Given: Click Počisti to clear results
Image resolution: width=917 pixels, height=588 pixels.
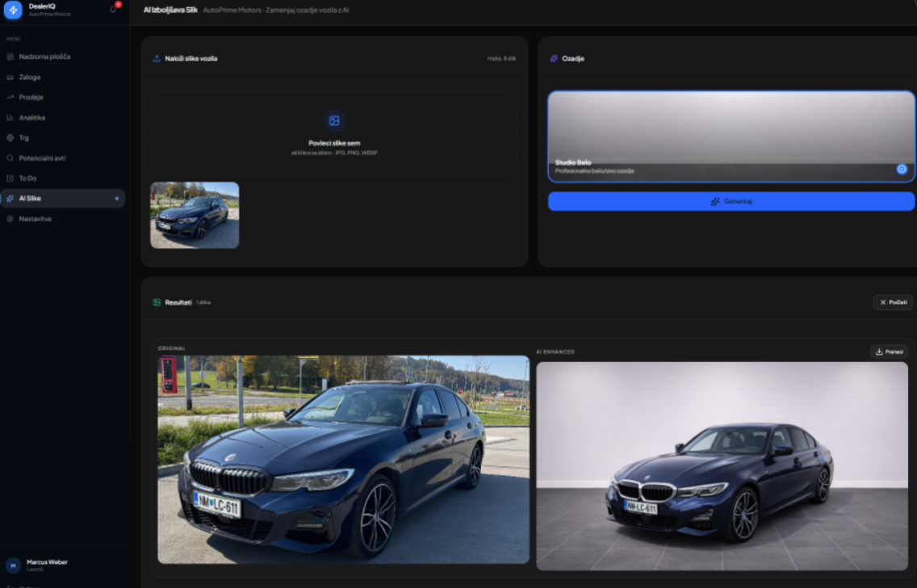Looking at the screenshot, I should pos(893,302).
